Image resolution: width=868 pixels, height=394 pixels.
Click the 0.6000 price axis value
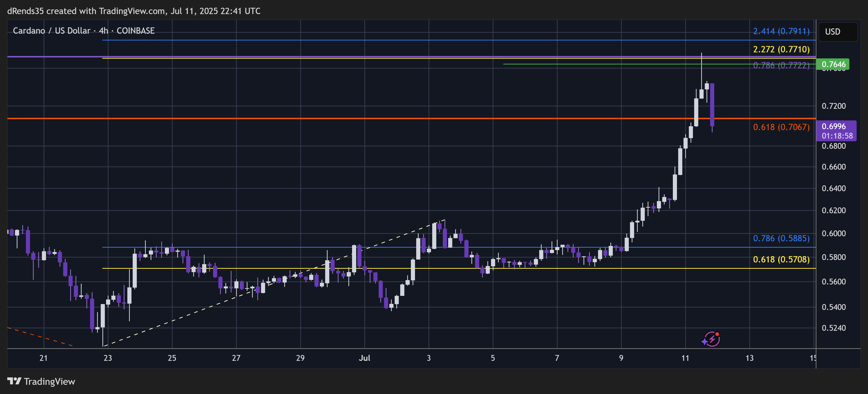[834, 233]
